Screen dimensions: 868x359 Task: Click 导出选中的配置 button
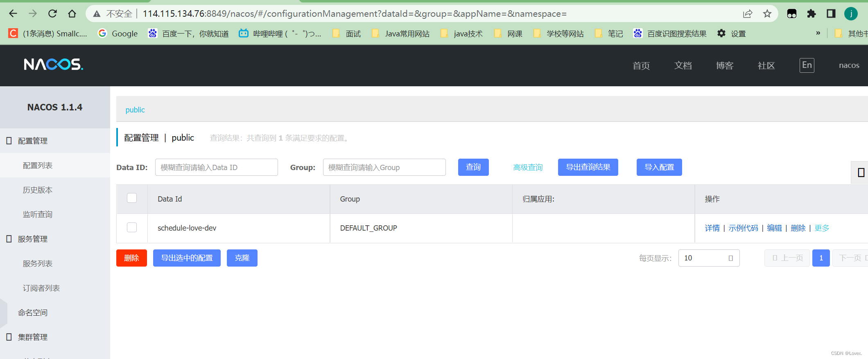[187, 258]
